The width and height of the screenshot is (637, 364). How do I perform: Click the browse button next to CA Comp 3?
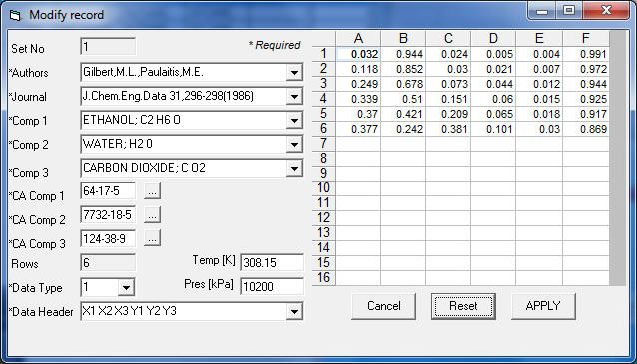pos(152,239)
